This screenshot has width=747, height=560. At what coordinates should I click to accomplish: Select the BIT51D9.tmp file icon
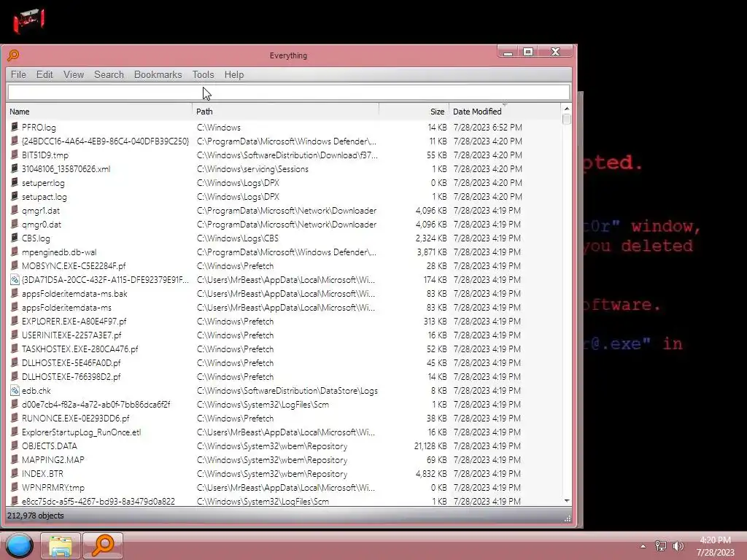[x=15, y=155]
